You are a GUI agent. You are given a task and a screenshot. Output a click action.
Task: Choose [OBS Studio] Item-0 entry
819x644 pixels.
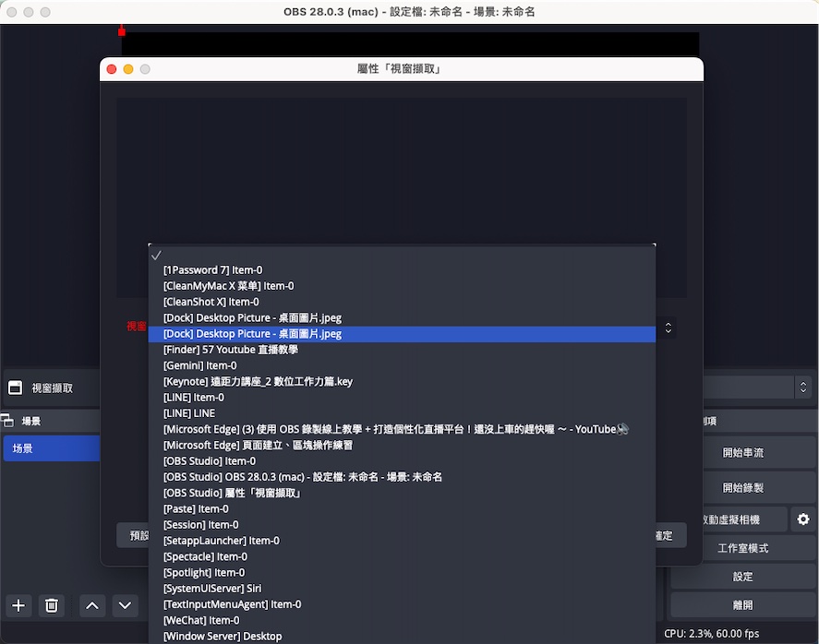[402, 461]
